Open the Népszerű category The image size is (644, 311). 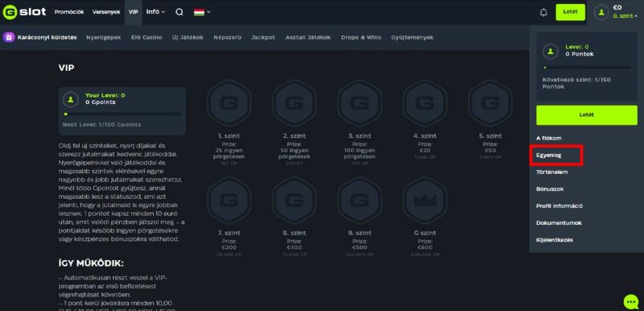(x=227, y=37)
